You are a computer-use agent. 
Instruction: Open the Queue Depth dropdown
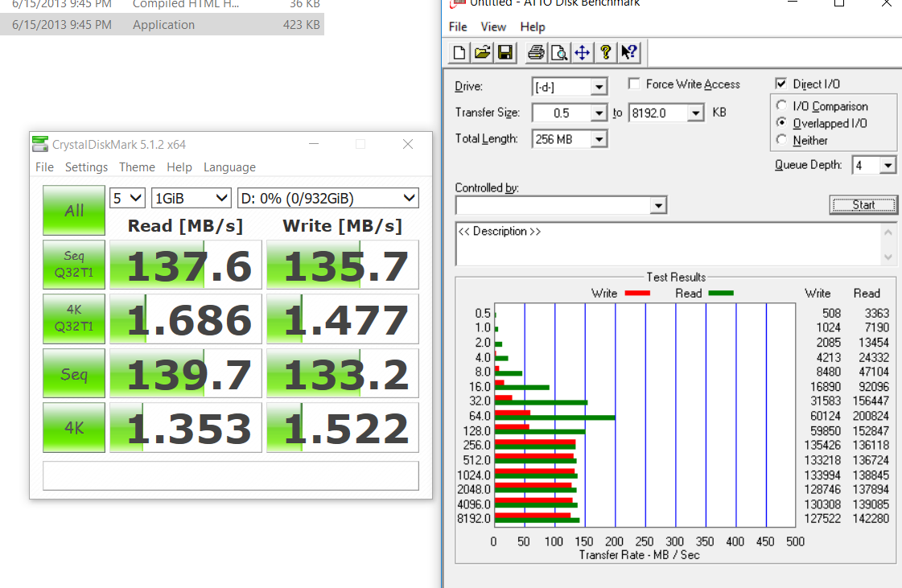[x=888, y=166]
